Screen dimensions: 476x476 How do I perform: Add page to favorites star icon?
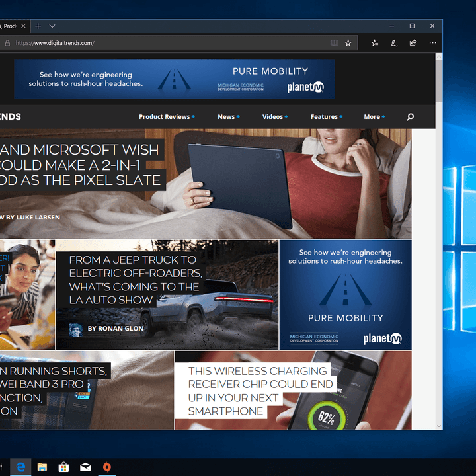(348, 43)
